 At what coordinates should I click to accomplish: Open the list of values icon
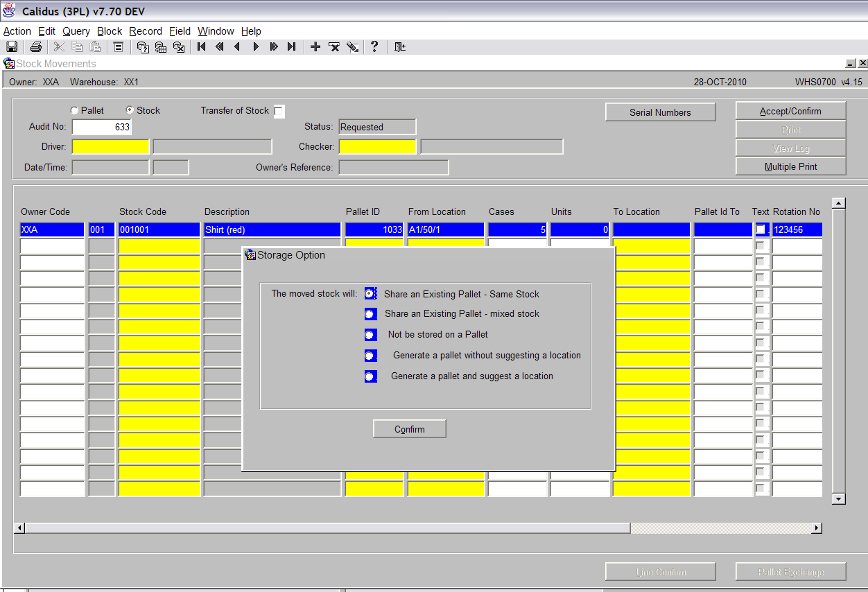click(x=119, y=47)
